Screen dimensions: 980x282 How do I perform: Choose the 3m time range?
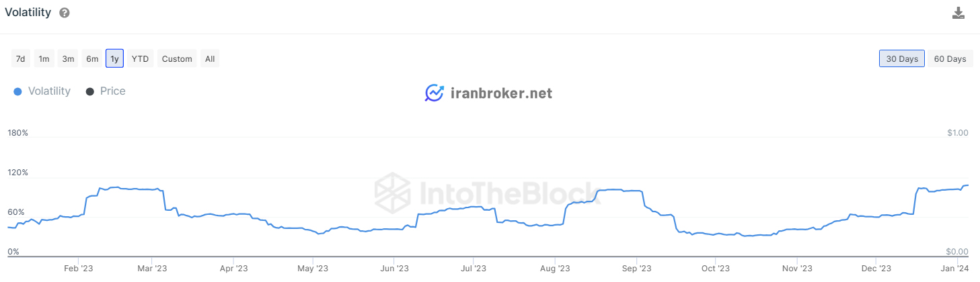[x=68, y=58]
